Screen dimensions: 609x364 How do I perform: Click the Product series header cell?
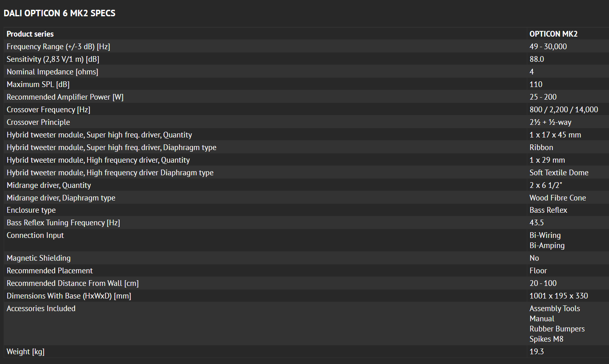(x=30, y=34)
